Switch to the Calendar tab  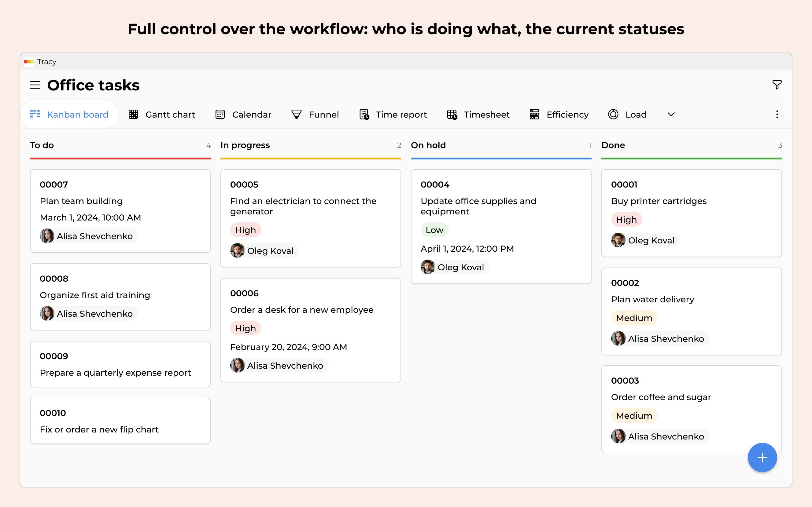click(251, 115)
